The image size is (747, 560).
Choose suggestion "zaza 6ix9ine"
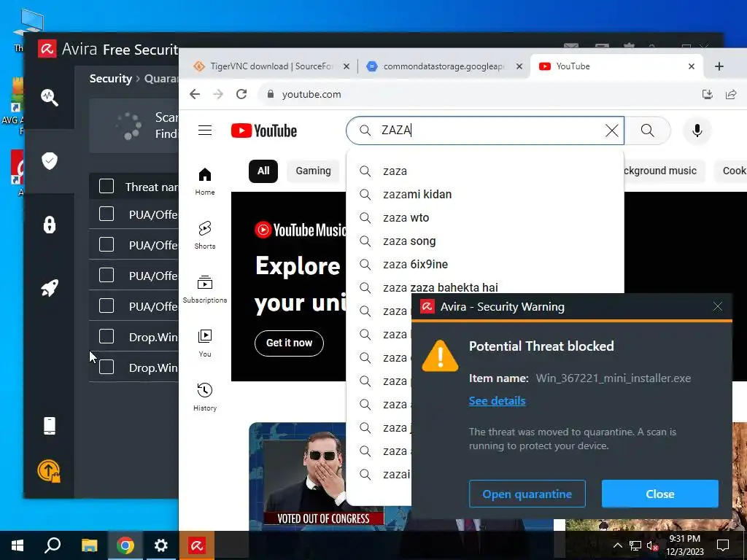coord(485,264)
